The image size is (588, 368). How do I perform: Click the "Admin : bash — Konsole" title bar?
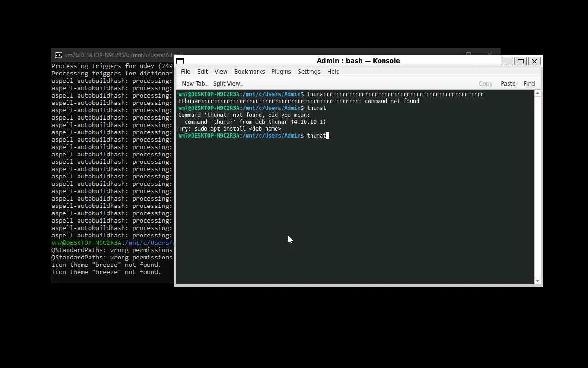pos(358,61)
